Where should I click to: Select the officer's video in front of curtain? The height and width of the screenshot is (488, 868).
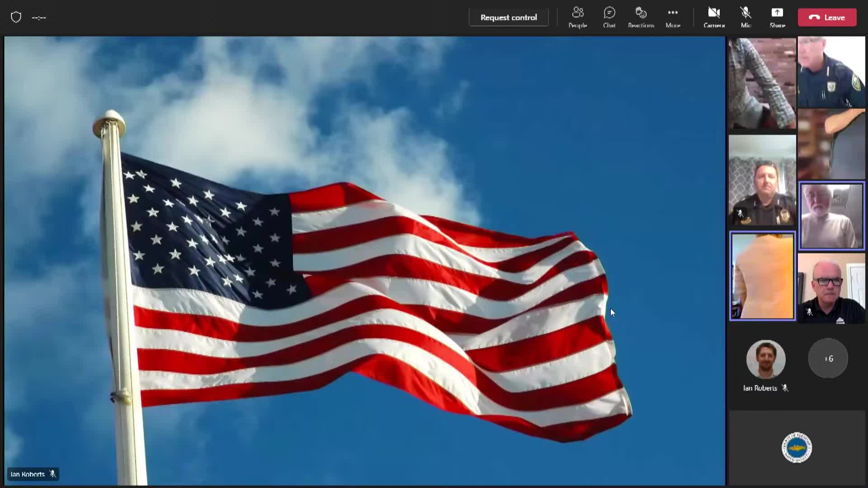762,180
